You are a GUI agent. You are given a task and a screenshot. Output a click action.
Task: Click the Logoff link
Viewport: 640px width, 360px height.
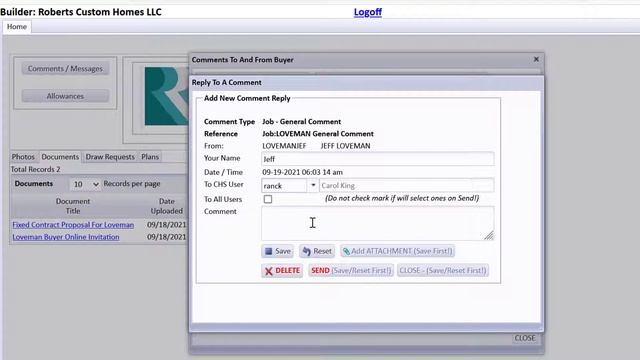(368, 12)
